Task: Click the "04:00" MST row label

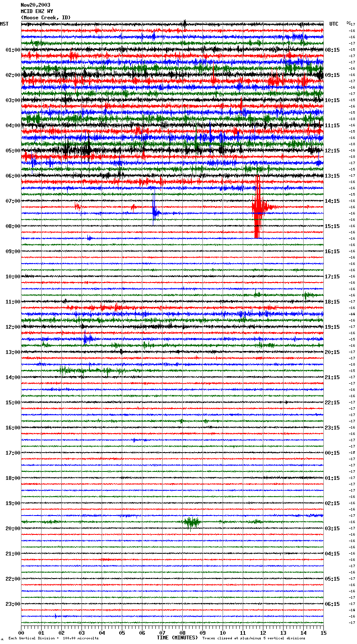Action: [x=13, y=126]
